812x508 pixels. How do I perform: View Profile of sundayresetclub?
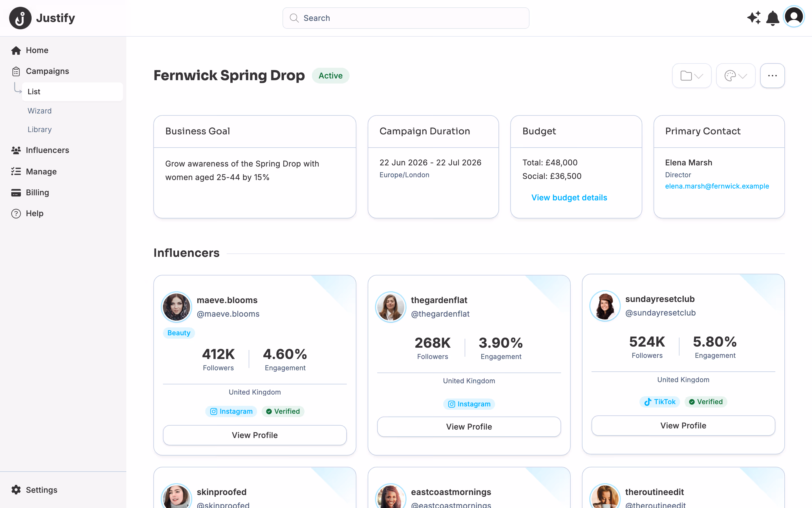[683, 426]
